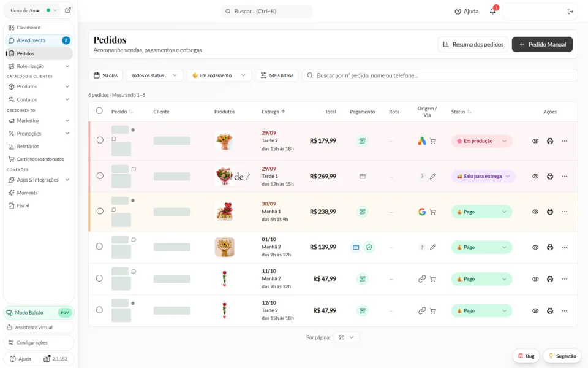Image resolution: width=588 pixels, height=368 pixels.
Task: Click the link origin icon on the 11/10 order
Action: pyautogui.click(x=422, y=278)
